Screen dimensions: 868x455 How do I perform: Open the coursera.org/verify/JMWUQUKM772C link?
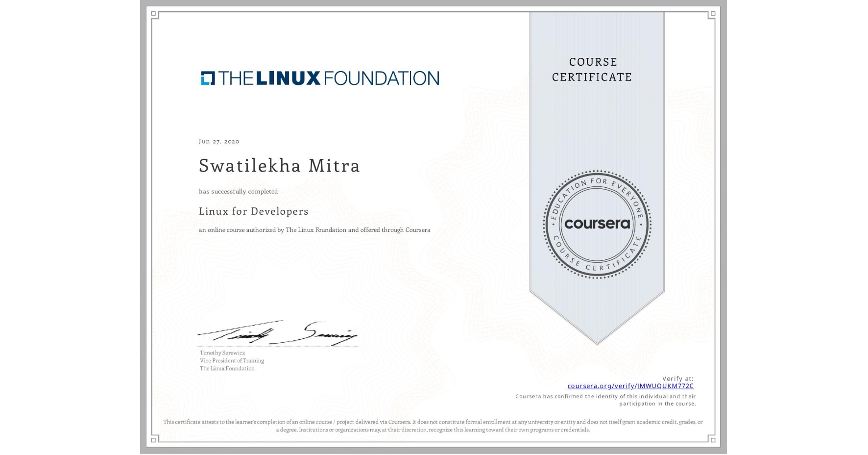tap(631, 386)
